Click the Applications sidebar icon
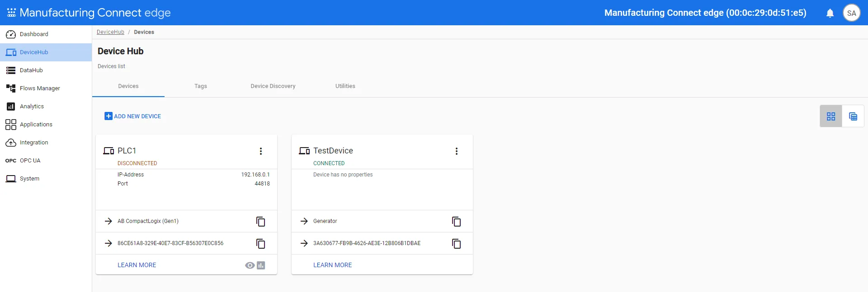868x292 pixels. click(x=11, y=125)
